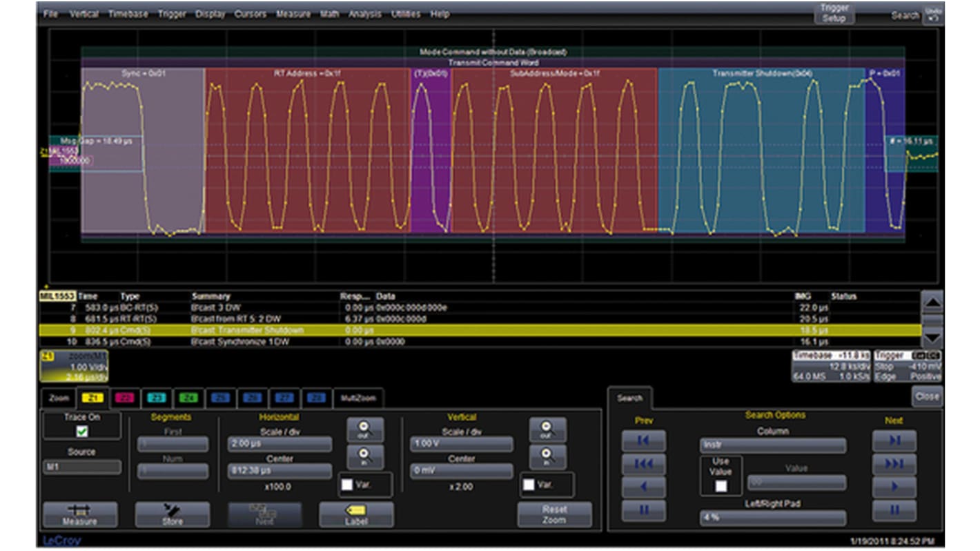The width and height of the screenshot is (980, 551).
Task: Jump to last result in Next column
Action: coord(894,441)
